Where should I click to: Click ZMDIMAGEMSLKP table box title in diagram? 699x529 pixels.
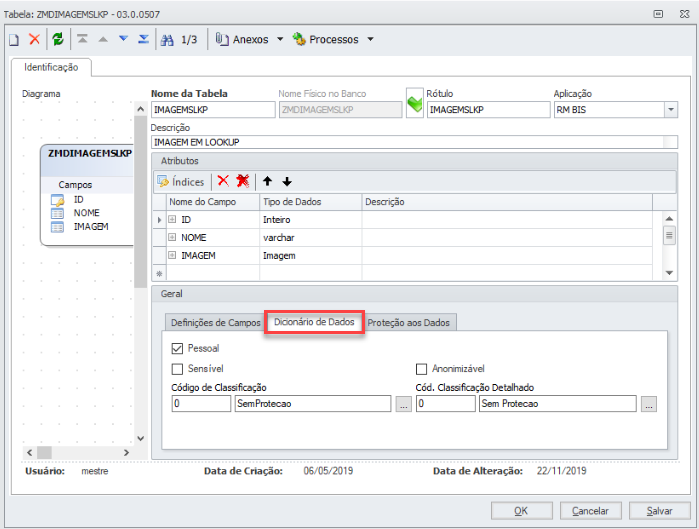tap(90, 153)
